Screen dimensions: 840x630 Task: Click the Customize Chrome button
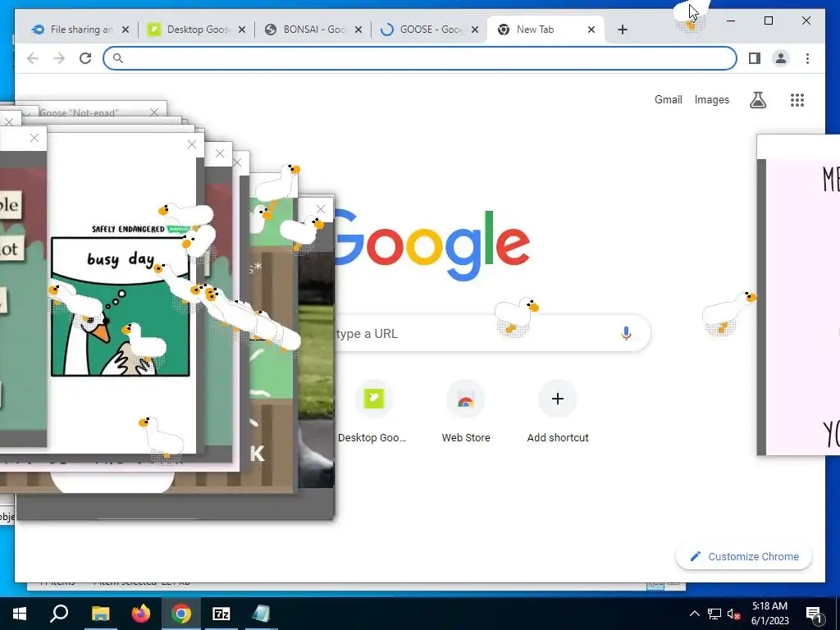[744, 557]
